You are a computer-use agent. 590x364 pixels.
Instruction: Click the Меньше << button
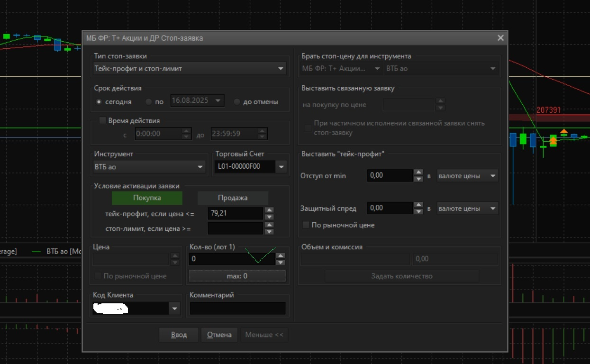click(264, 335)
